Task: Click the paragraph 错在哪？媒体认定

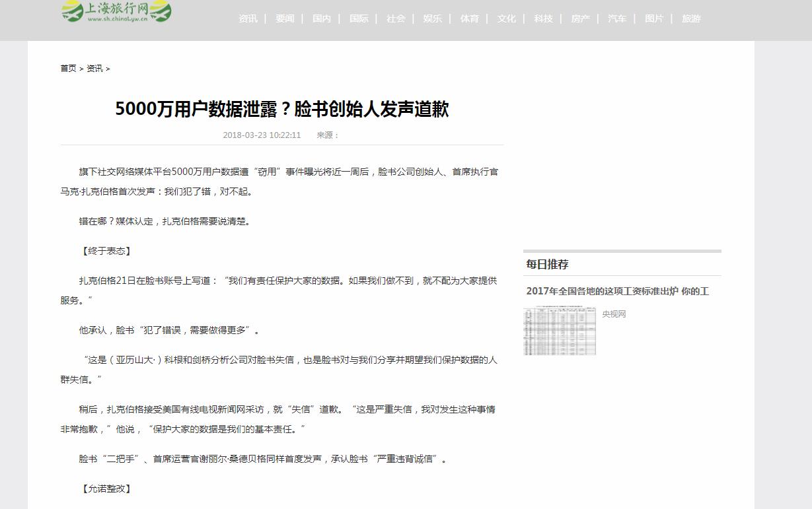Action: tap(166, 221)
